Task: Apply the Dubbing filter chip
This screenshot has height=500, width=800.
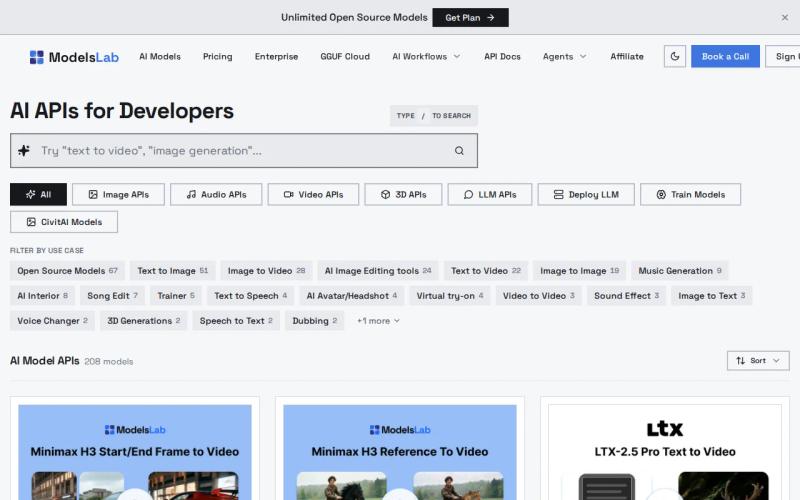Action: click(x=314, y=321)
